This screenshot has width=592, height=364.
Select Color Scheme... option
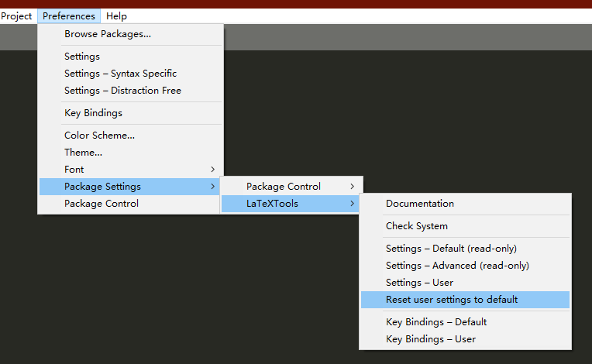tap(99, 136)
